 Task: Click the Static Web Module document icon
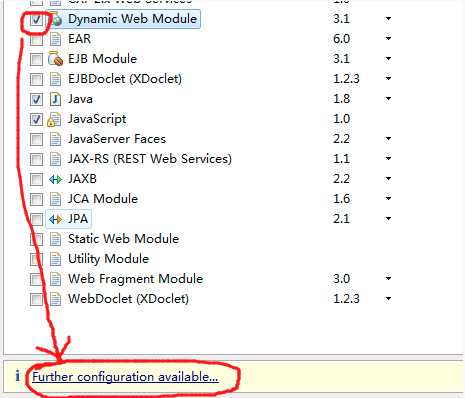click(x=55, y=239)
